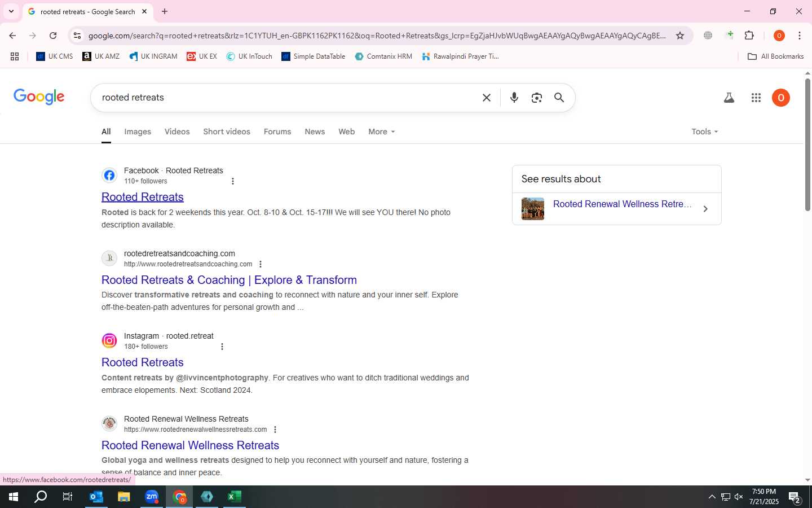
Task: Select the All results tab
Action: 106,132
